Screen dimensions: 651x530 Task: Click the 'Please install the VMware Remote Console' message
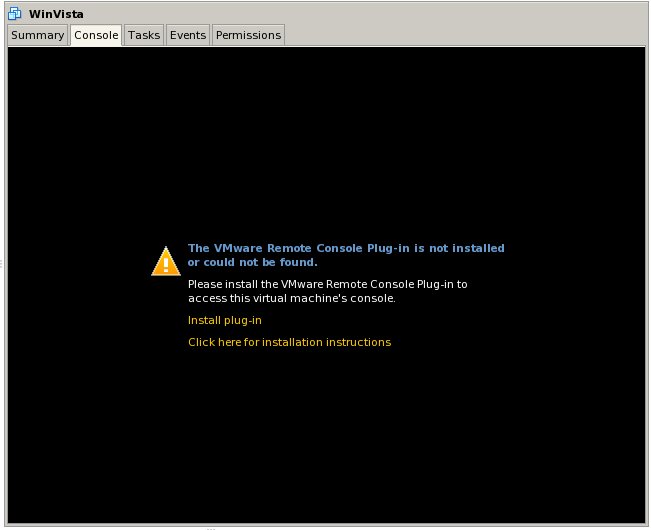pos(328,291)
